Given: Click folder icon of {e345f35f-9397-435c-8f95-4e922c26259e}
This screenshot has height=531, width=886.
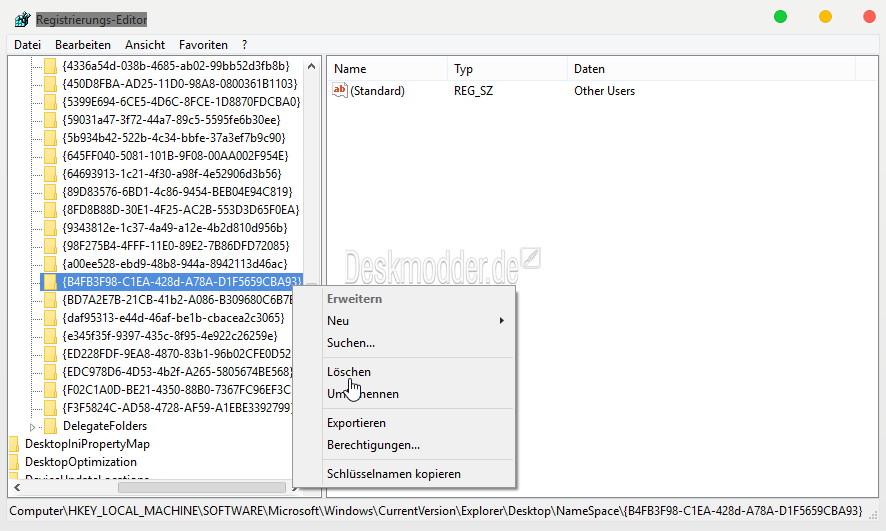Looking at the screenshot, I should 50,336.
